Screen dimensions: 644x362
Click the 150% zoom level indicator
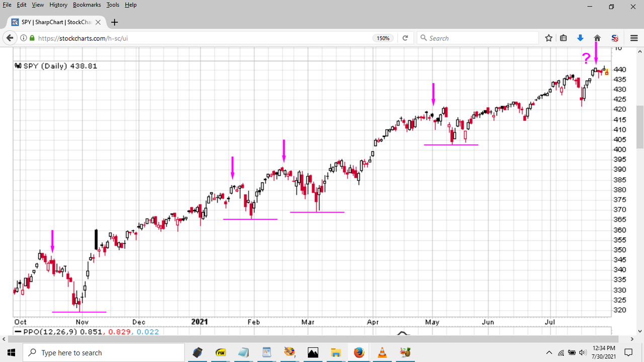(x=383, y=38)
